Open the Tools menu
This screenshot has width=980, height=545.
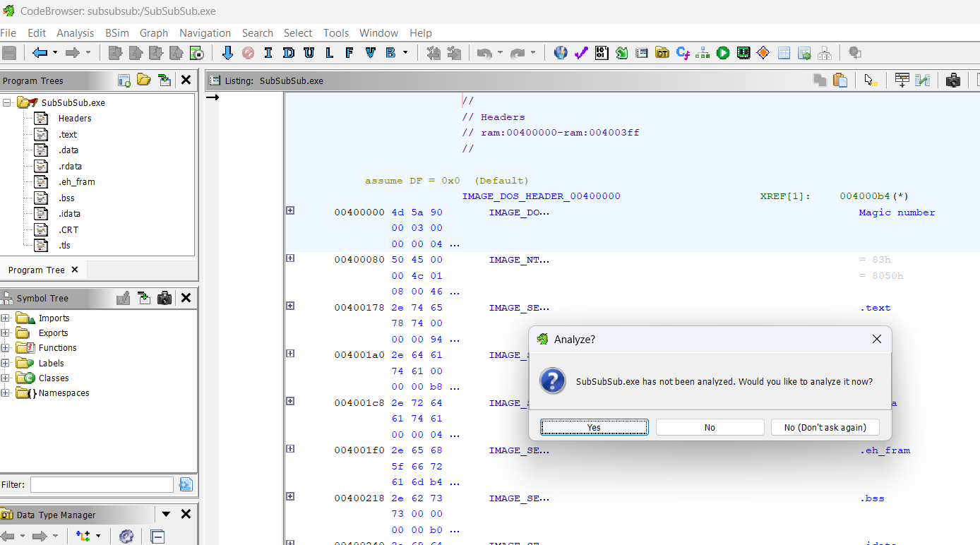coord(336,33)
